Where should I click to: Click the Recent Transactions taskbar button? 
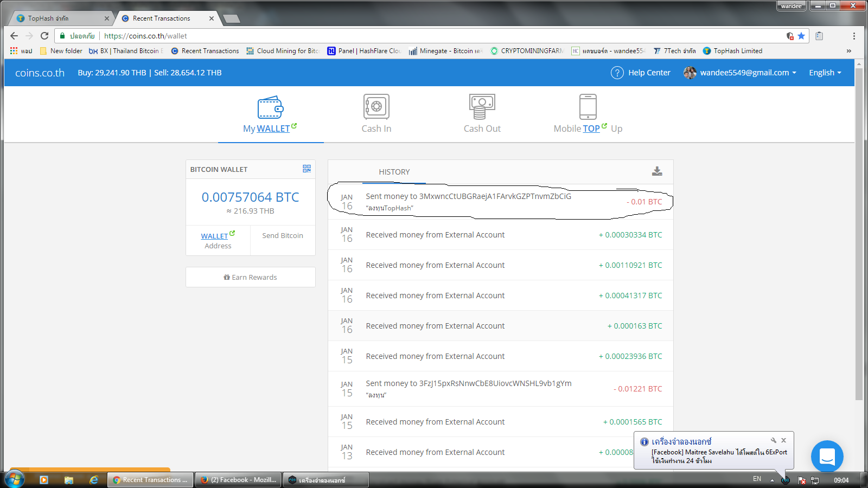tap(150, 480)
